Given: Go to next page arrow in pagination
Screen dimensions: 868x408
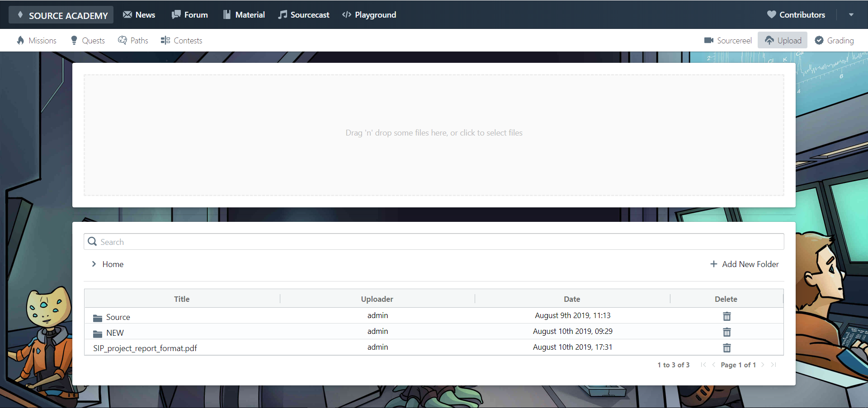Looking at the screenshot, I should (x=763, y=365).
